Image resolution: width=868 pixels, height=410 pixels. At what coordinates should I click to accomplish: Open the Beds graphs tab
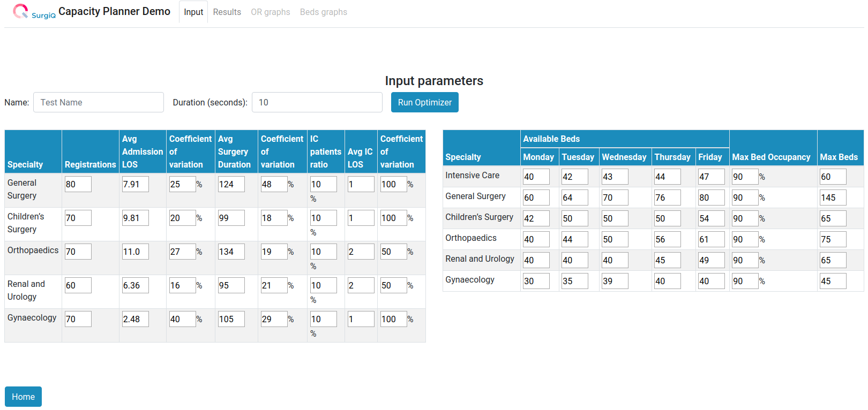(323, 12)
